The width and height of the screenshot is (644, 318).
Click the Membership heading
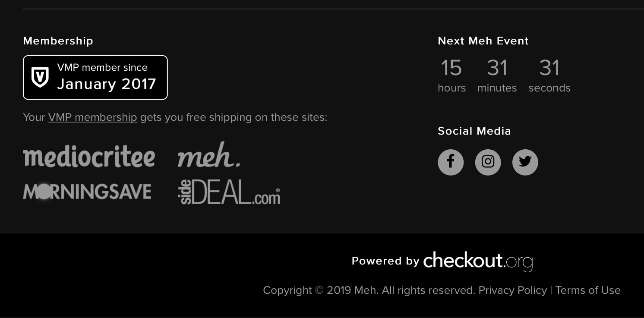click(x=58, y=41)
